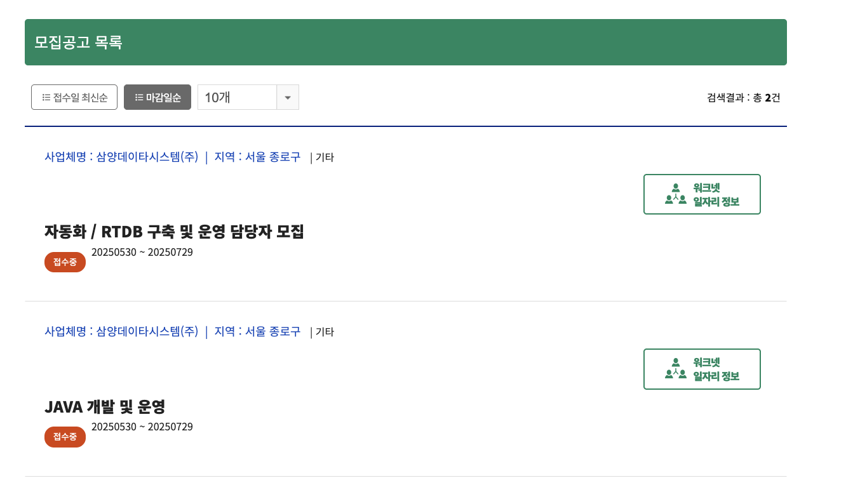Click the 검색결과 총 2건 text
The height and width of the screenshot is (504, 860).
tap(744, 97)
